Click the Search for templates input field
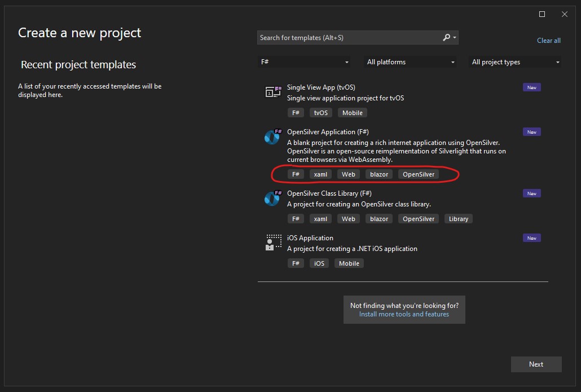 pyautogui.click(x=350, y=37)
